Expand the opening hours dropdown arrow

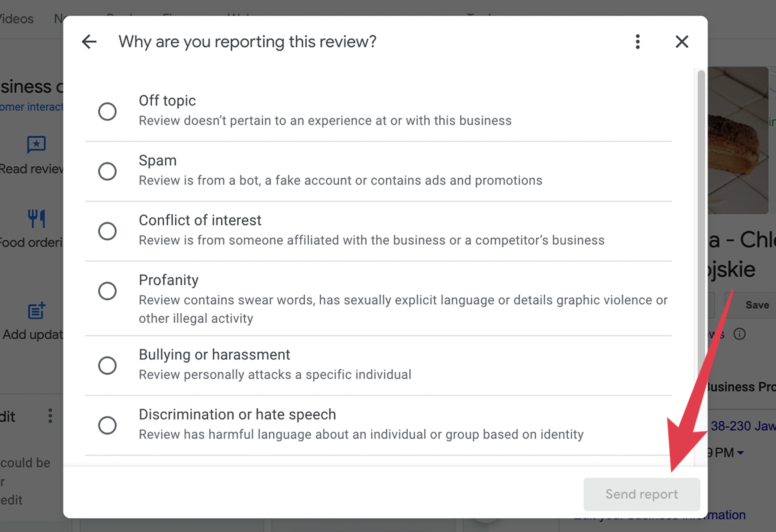[740, 453]
